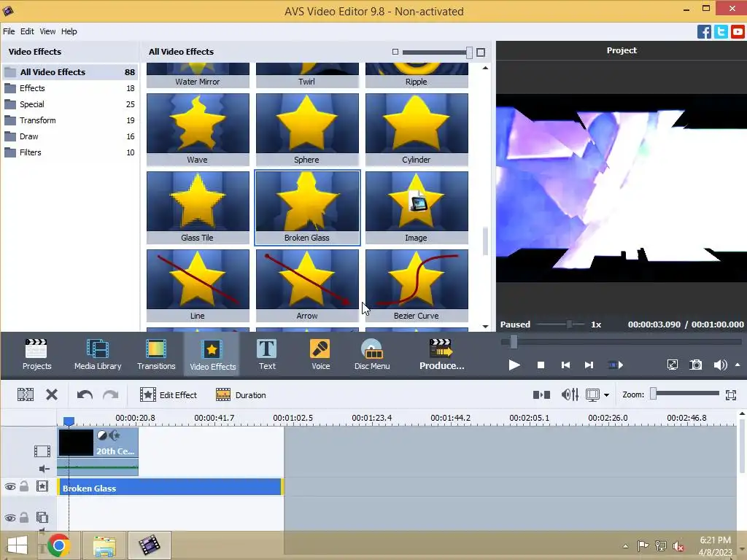The height and width of the screenshot is (560, 747).
Task: Click the zoom fit-to-window icon
Action: pos(731,394)
